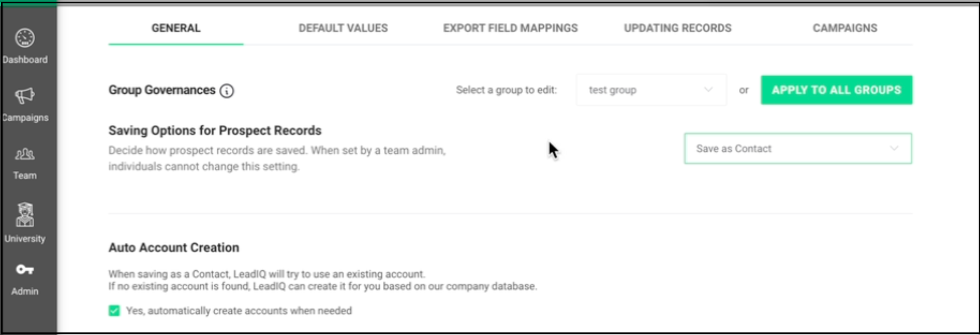Switch to Export Field Mappings tab

point(510,28)
